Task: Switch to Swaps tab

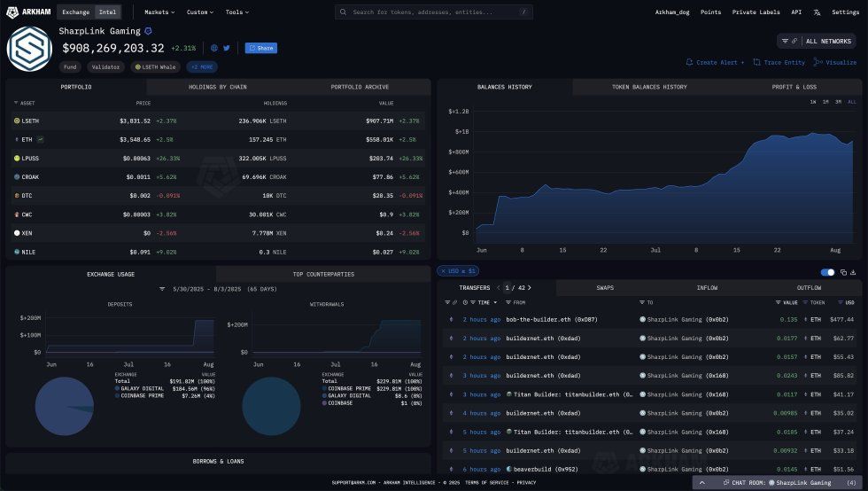Action: [x=605, y=288]
